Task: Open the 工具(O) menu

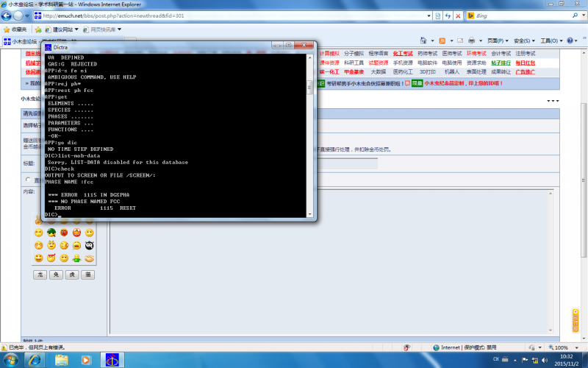Action: [x=551, y=40]
